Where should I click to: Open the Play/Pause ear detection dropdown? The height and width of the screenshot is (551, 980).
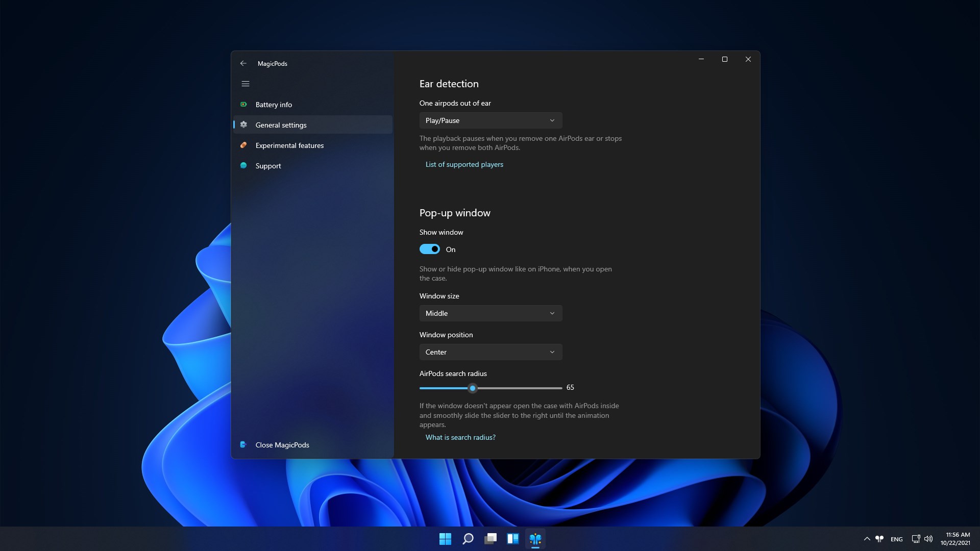pos(491,120)
